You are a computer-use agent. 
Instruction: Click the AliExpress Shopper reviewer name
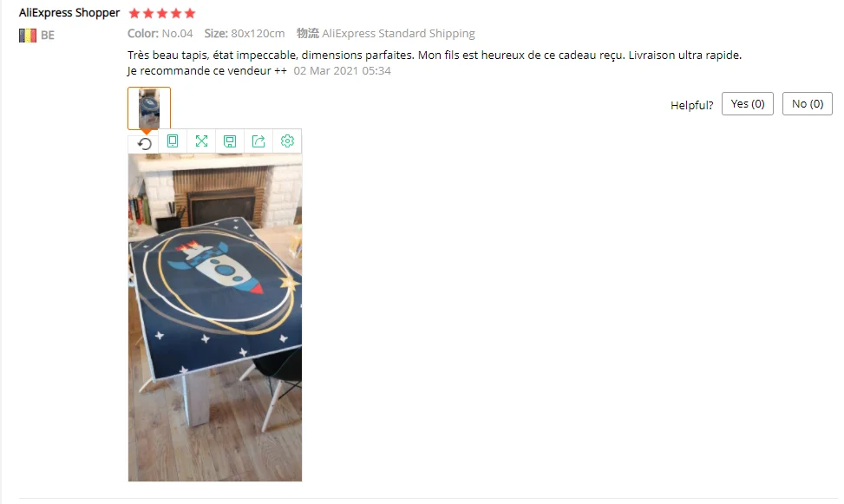tap(69, 13)
